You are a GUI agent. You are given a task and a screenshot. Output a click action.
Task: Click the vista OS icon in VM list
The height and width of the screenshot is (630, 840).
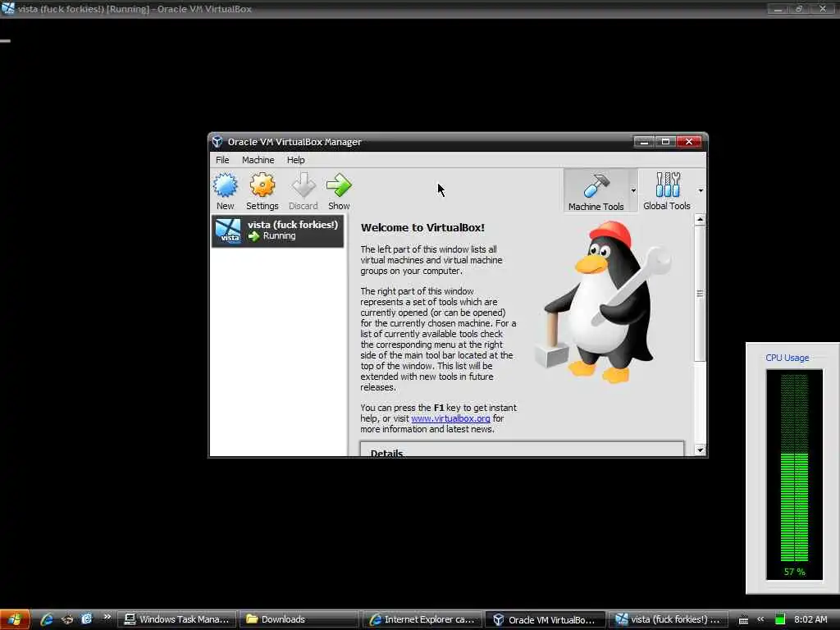click(228, 231)
